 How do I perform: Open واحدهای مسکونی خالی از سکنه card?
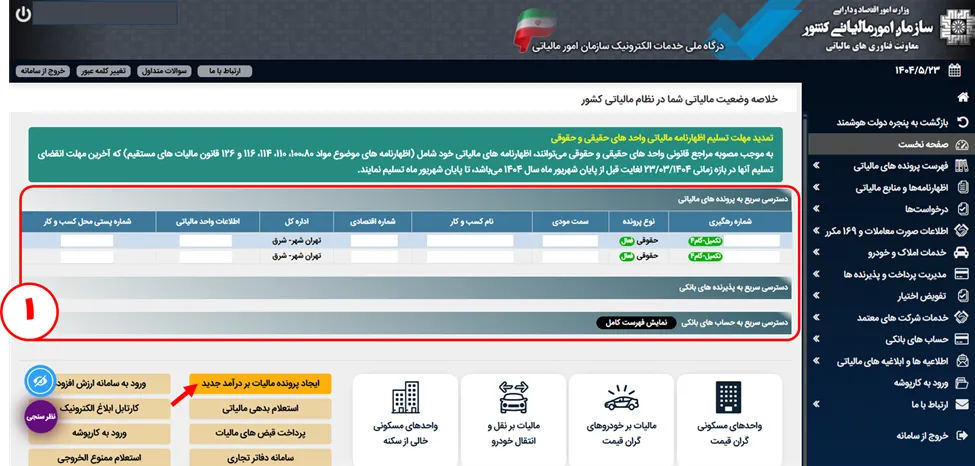click(405, 420)
